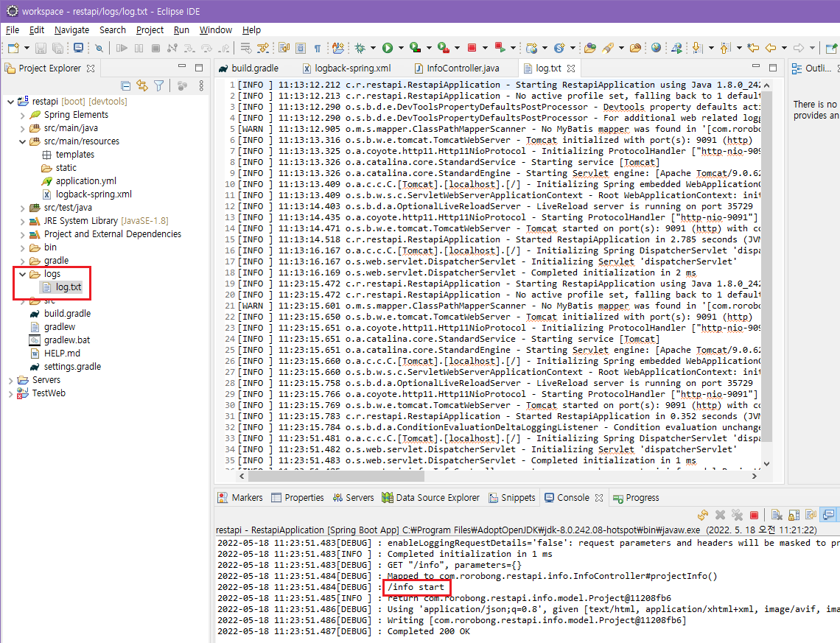Click the Project Explorer filter funnel icon
Screen dimensions: 840x643
coord(159,85)
